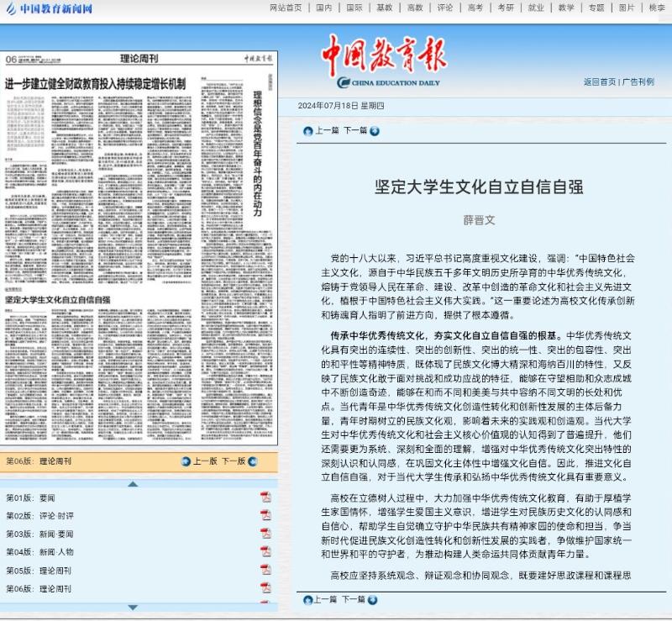This screenshot has height=621, width=672.
Task: Open the PDF icon for 第02版 评论·时评
Action: pyautogui.click(x=265, y=515)
